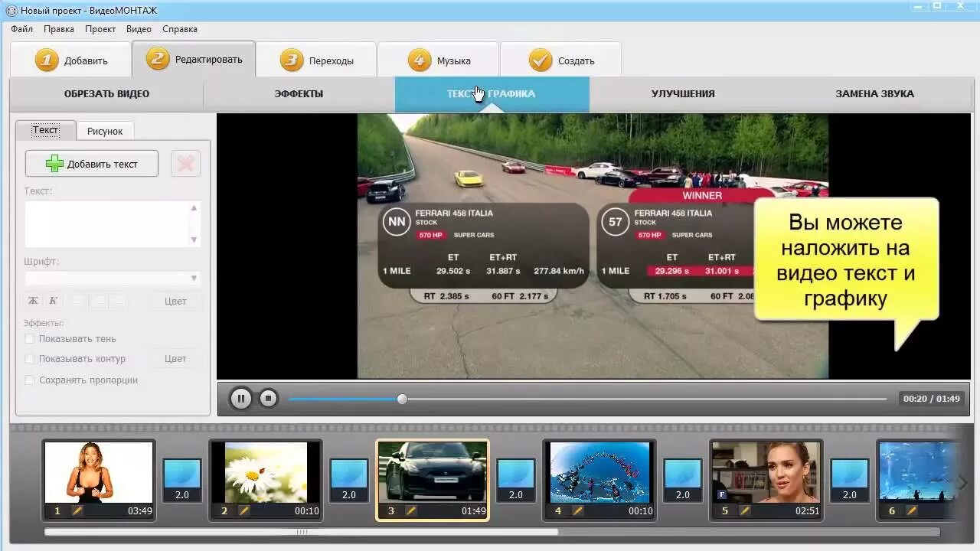980x551 pixels.
Task: Click the playback progress slider handle
Action: (x=402, y=399)
